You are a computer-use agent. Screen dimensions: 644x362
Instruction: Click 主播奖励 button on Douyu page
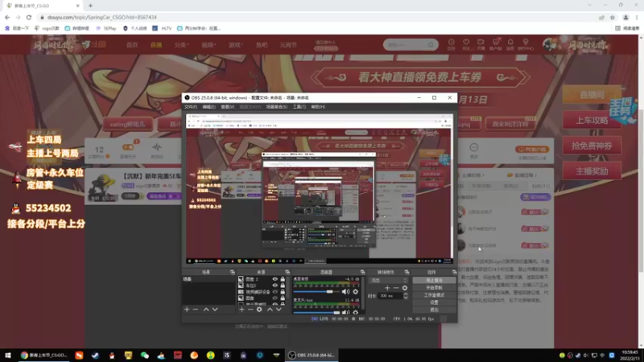coord(592,171)
